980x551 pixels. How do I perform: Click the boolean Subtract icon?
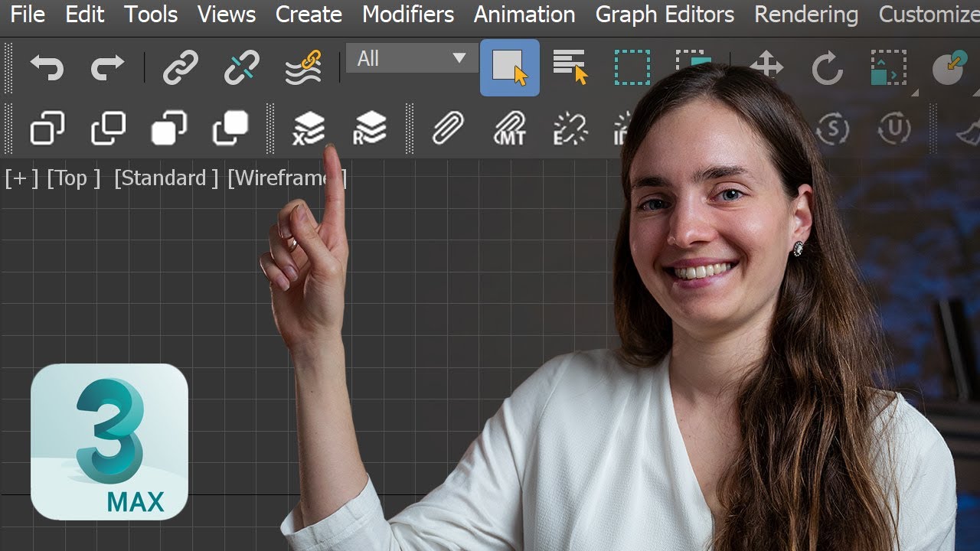(x=108, y=129)
